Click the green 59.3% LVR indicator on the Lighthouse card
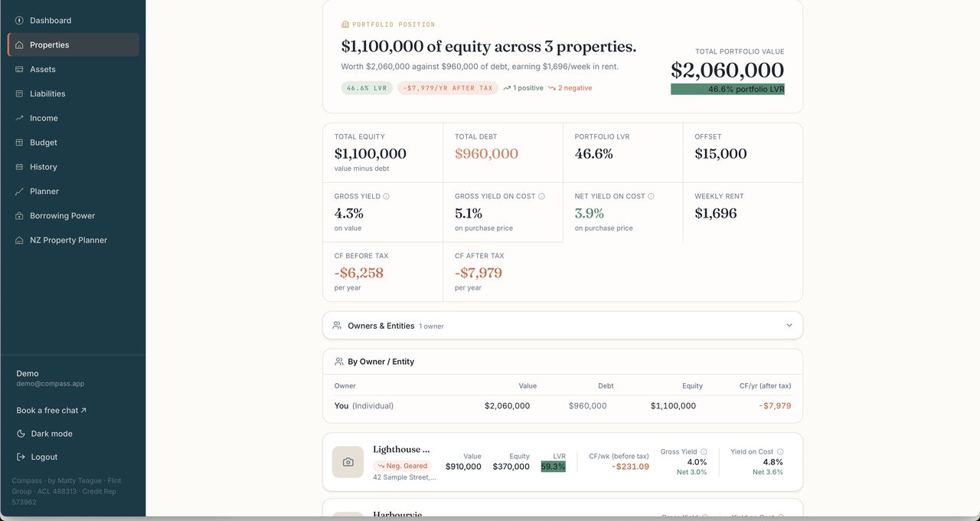 coord(553,467)
